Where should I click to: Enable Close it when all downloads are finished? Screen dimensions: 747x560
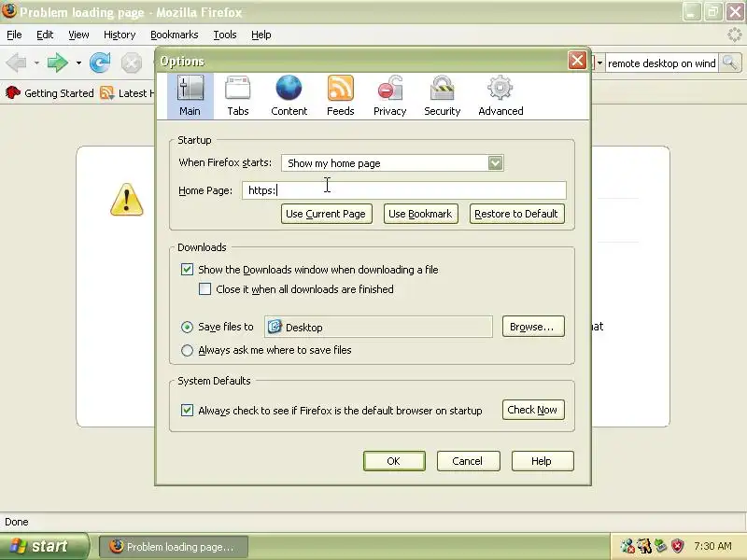pos(204,289)
